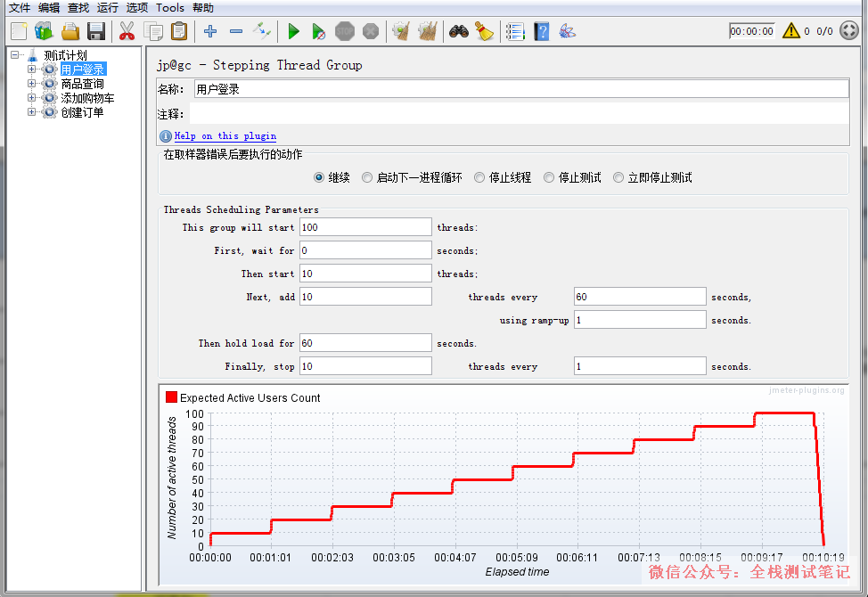Click the running threads indicator icon
Screen dimensions: 868x597
pyautogui.click(x=848, y=30)
